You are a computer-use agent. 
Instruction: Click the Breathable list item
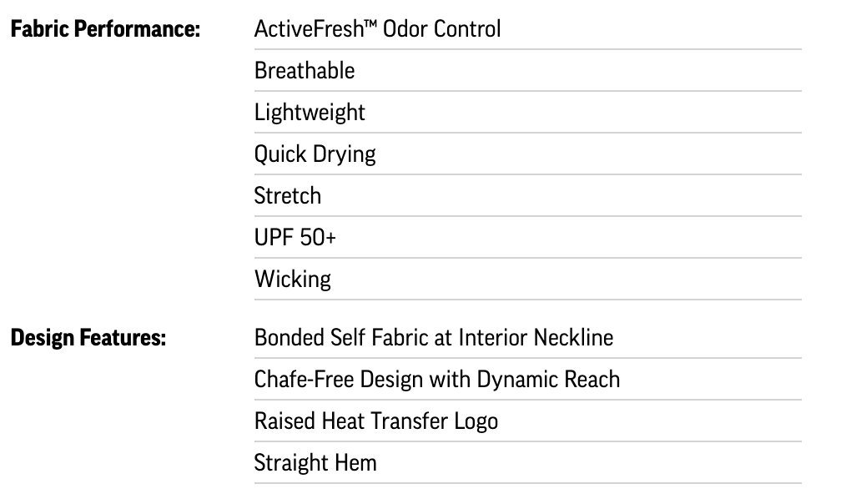[305, 71]
